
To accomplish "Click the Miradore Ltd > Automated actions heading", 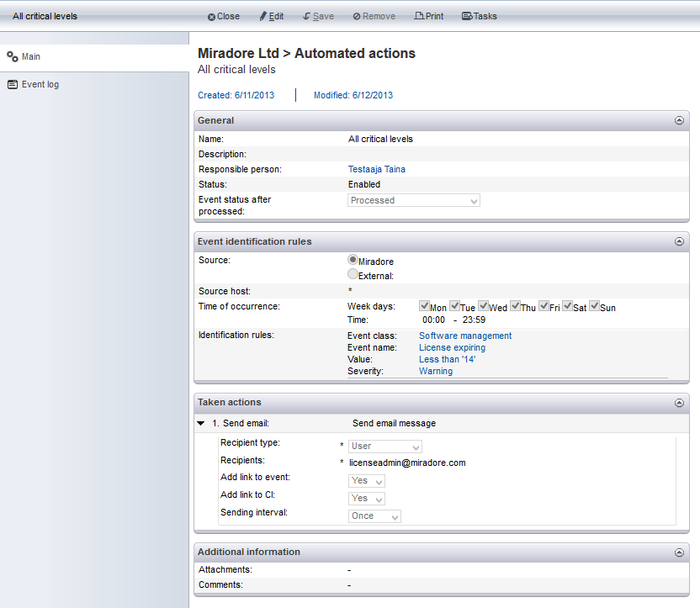I will [306, 54].
